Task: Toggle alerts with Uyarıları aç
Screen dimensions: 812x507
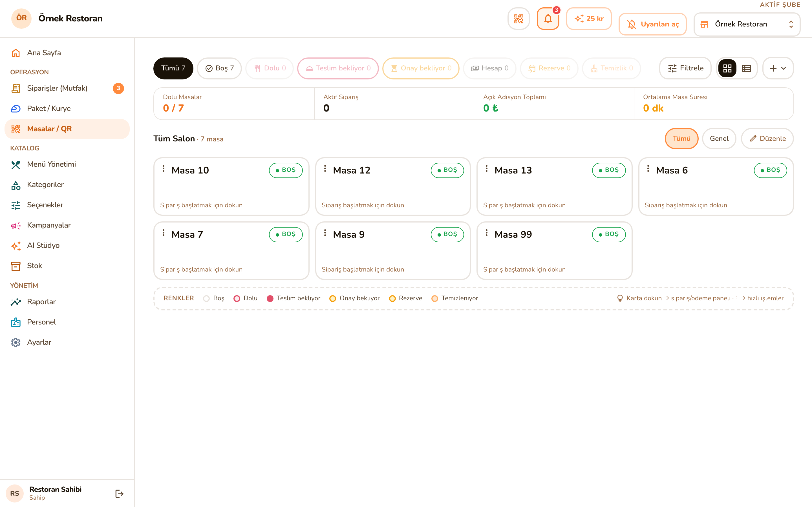Action: [653, 24]
